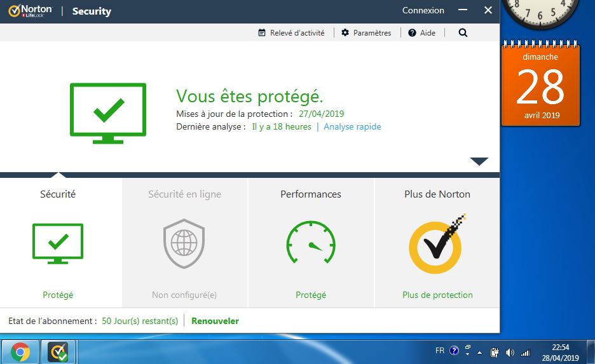This screenshot has width=595, height=364.
Task: Click Plus de protection label
Action: tap(437, 295)
